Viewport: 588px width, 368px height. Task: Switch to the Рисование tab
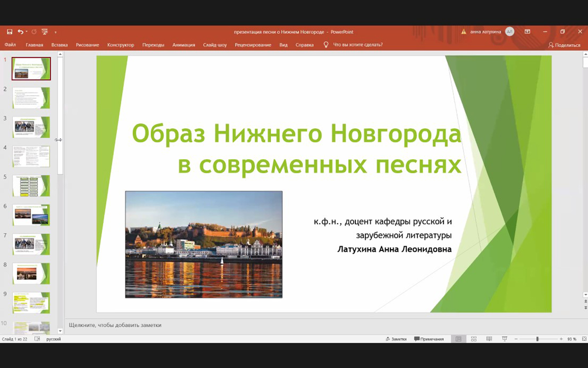pos(87,45)
